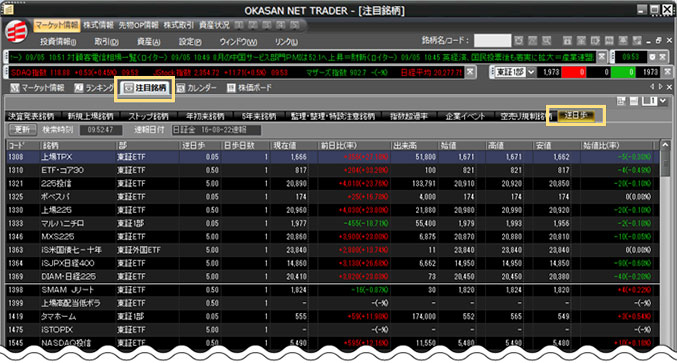This screenshot has width=677, height=363.
Task: Select the ETF・コア30 row
Action: coord(333,170)
